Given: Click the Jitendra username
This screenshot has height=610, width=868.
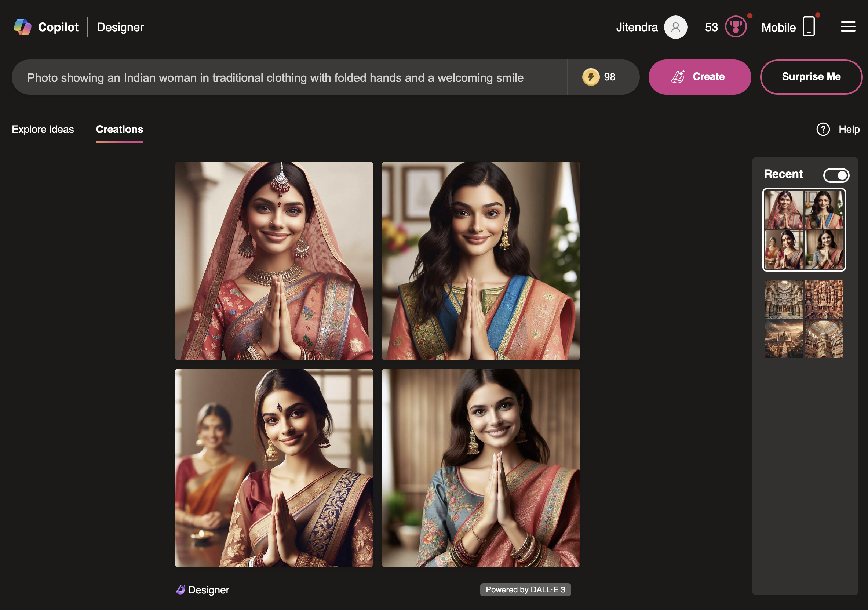Looking at the screenshot, I should 637,27.
